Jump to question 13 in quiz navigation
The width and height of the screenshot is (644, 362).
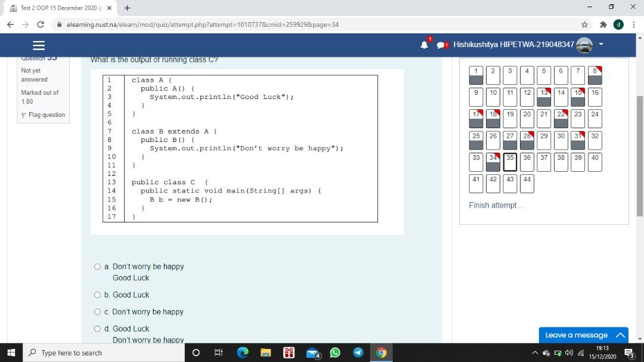click(544, 97)
